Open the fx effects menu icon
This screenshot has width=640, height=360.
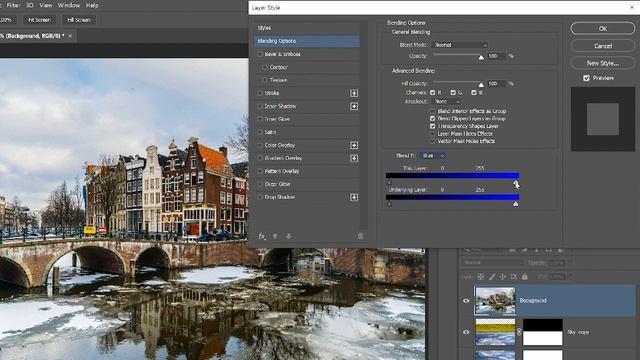click(x=262, y=236)
